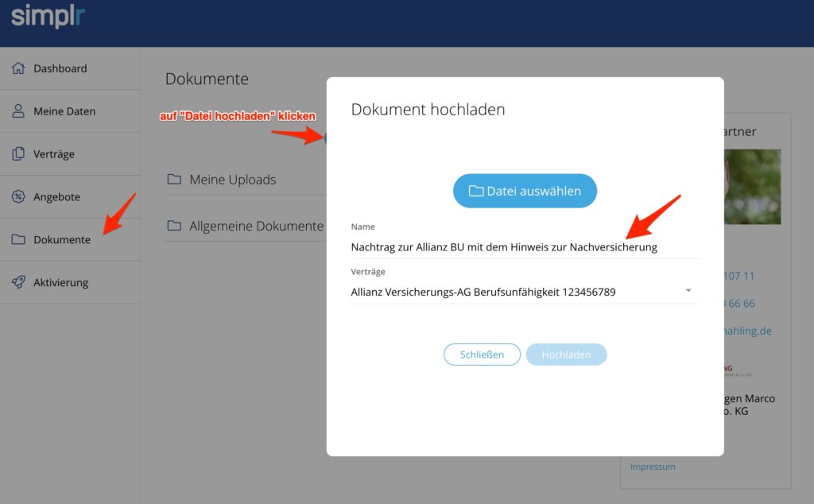Click the partner profile photo
Screen dimensions: 814x504
(752, 187)
